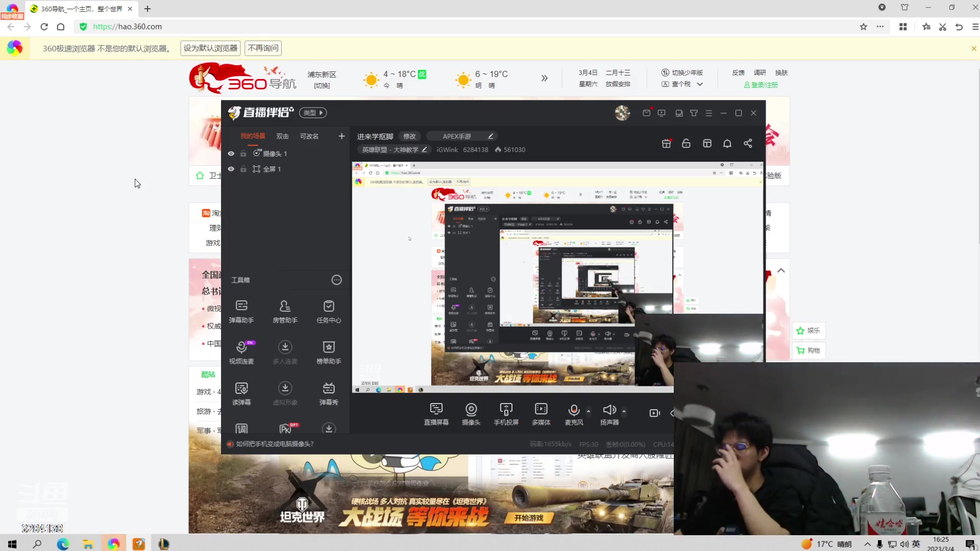This screenshot has width=980, height=551.
Task: Open the 房管助手 tool
Action: coord(285,311)
